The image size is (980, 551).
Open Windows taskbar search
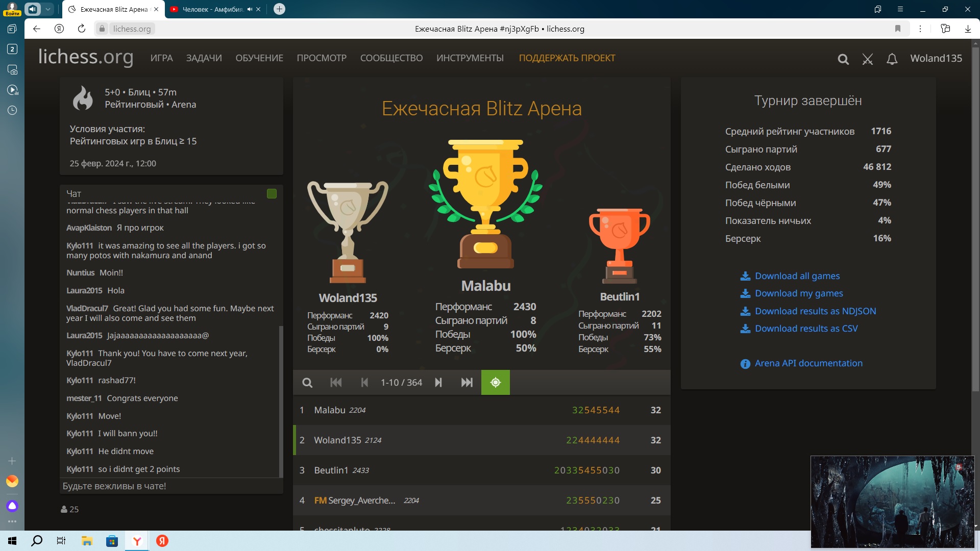pos(37,541)
